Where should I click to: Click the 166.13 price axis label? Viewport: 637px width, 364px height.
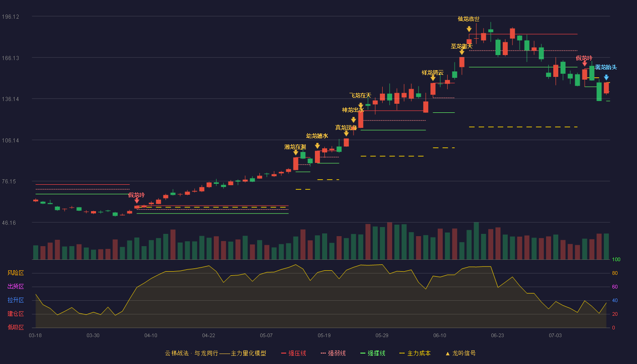10,58
